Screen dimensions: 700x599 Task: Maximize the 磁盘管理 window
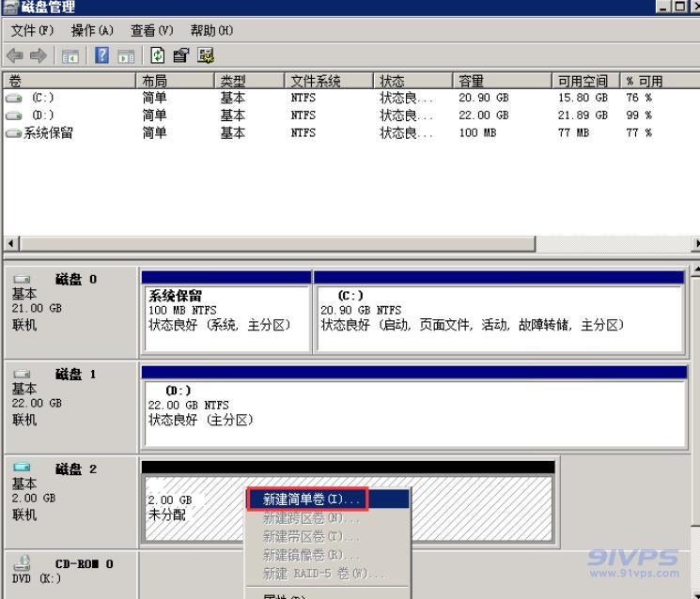679,7
